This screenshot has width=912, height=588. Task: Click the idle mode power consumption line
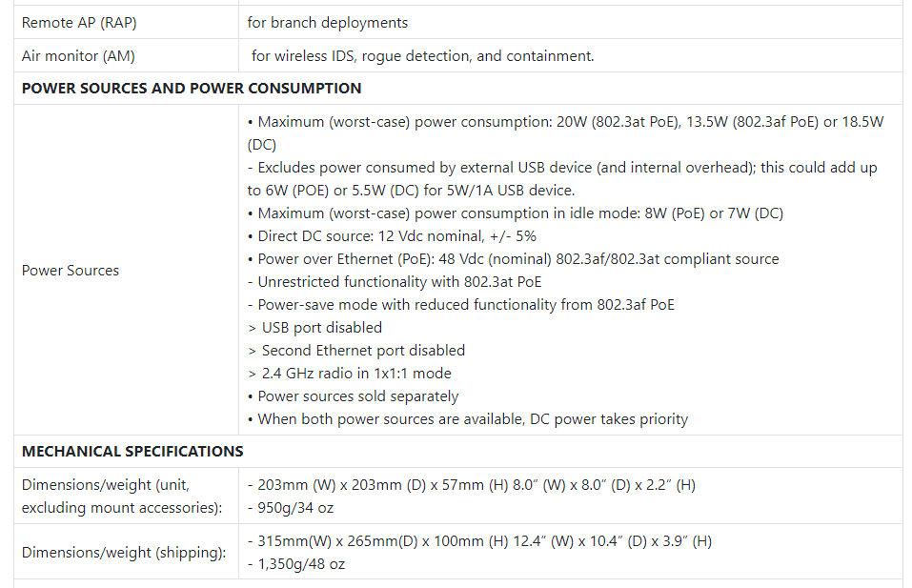[519, 213]
